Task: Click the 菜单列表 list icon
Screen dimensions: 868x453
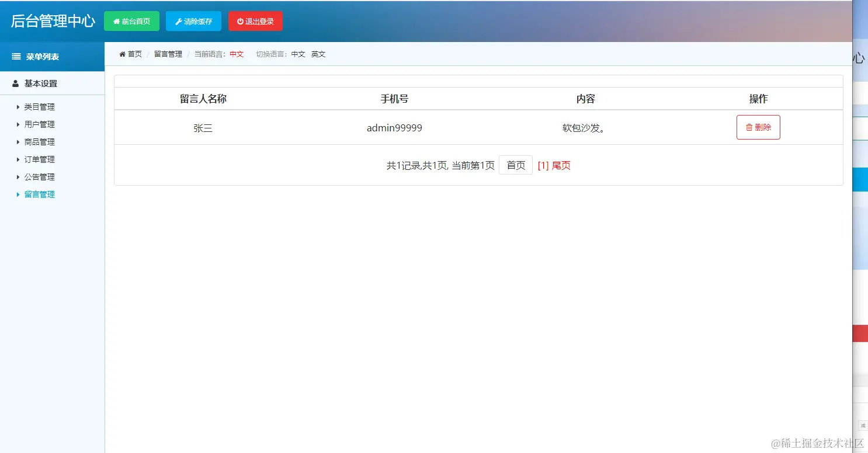Action: pyautogui.click(x=16, y=57)
